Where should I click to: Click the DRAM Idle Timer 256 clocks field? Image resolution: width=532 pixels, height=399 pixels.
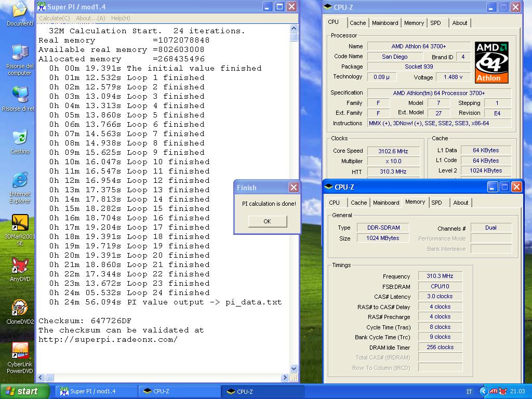pos(440,347)
